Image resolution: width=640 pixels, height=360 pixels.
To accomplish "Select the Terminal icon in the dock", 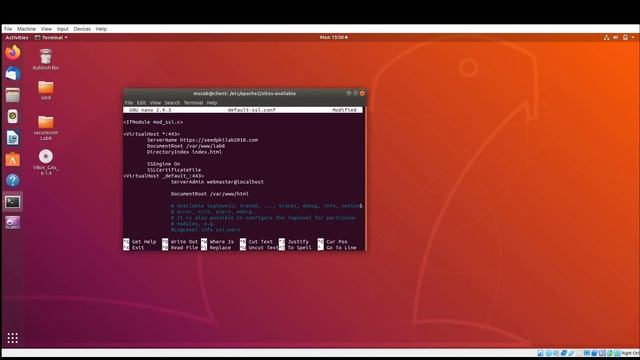I will point(13,202).
